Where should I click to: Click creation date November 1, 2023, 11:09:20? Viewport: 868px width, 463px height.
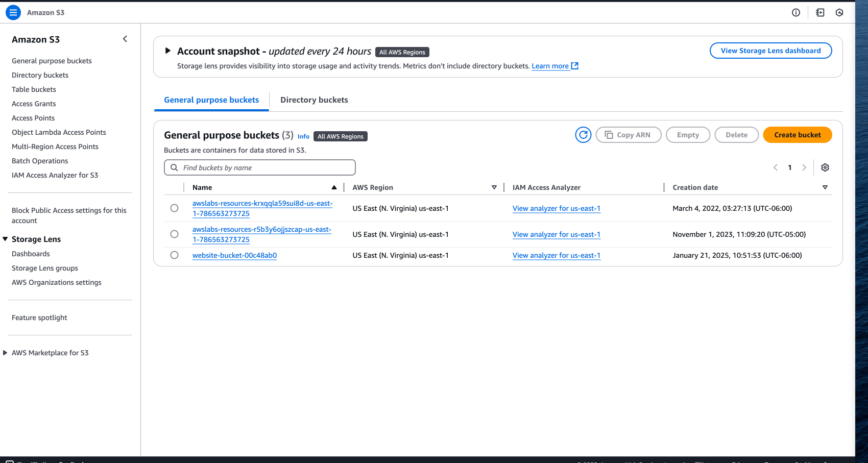[739, 234]
